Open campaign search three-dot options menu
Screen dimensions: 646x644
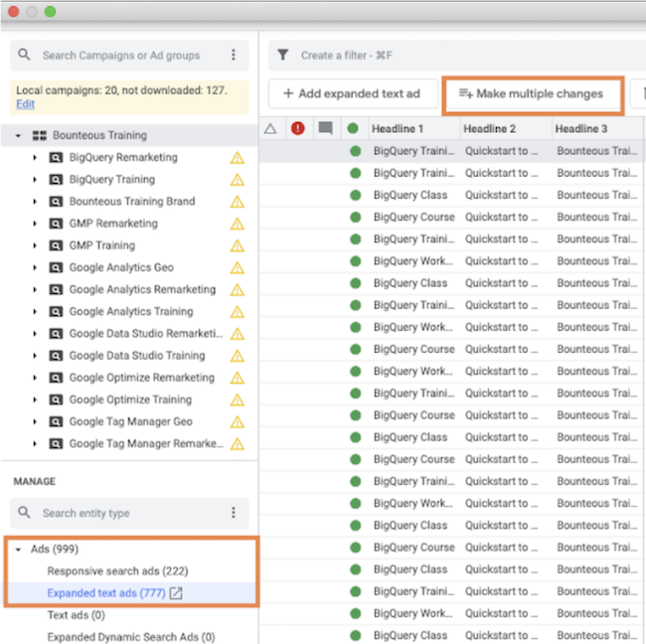[x=234, y=55]
